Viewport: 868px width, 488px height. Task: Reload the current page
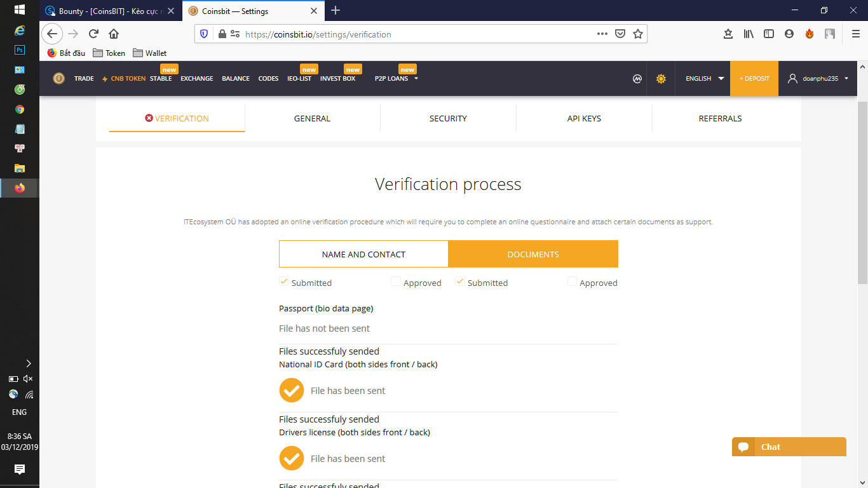pyautogui.click(x=93, y=34)
